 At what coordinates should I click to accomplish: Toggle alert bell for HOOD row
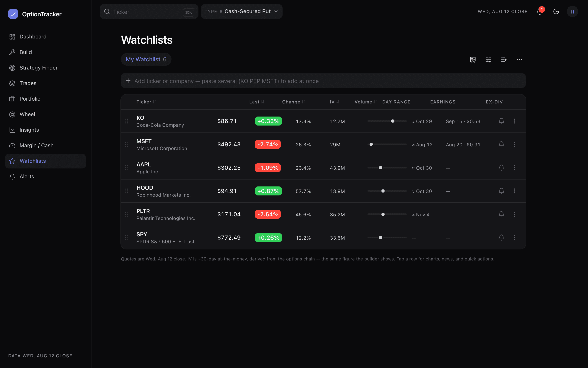[x=501, y=191]
